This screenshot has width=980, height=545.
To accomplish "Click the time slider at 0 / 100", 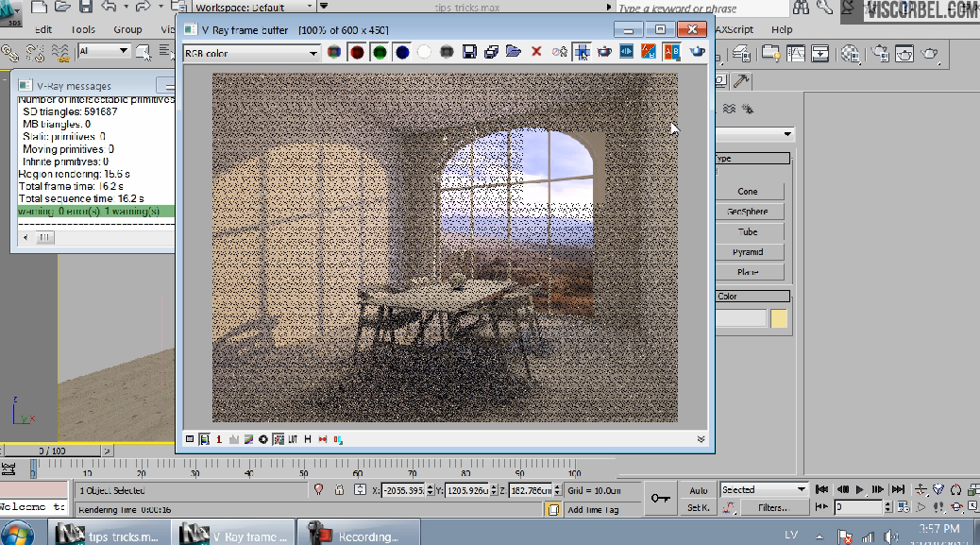I will tap(52, 451).
